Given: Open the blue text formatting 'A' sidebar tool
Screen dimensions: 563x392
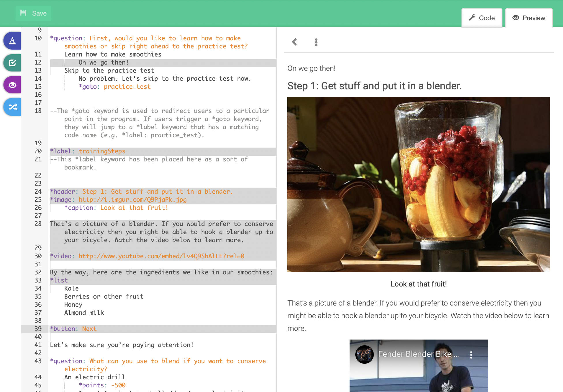Looking at the screenshot, I should click(12, 41).
